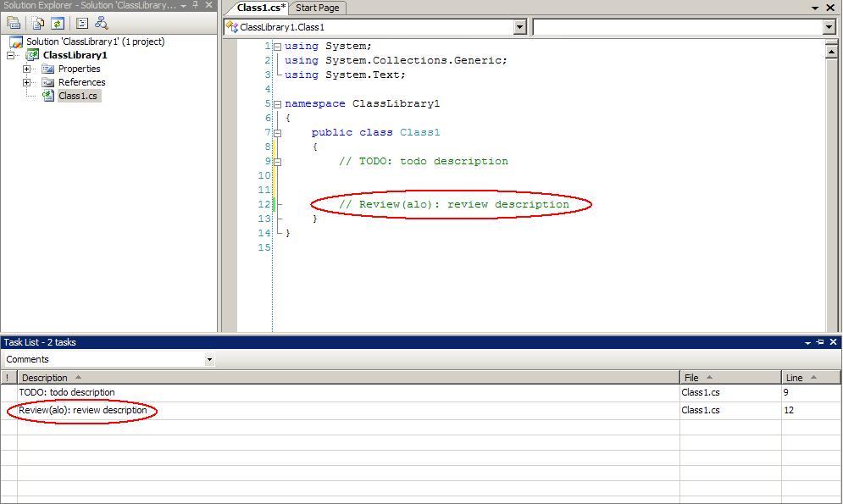Switch to the Class1.cs* editor tab

point(261,8)
